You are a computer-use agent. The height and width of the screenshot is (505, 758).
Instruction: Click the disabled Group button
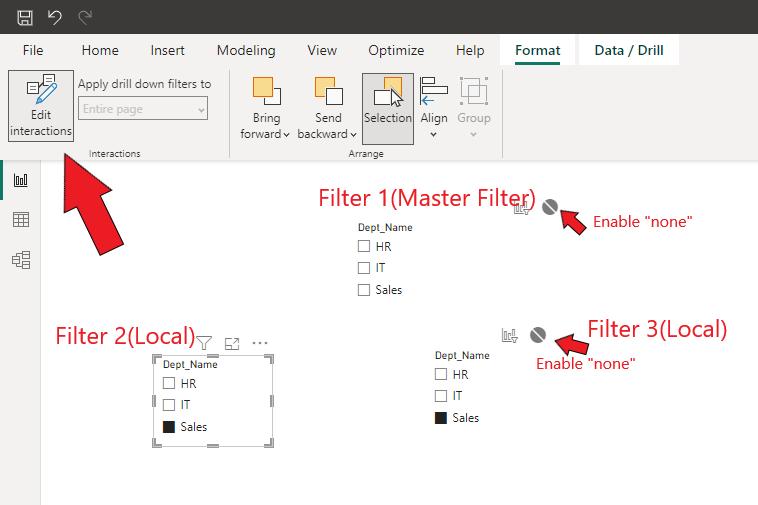474,107
